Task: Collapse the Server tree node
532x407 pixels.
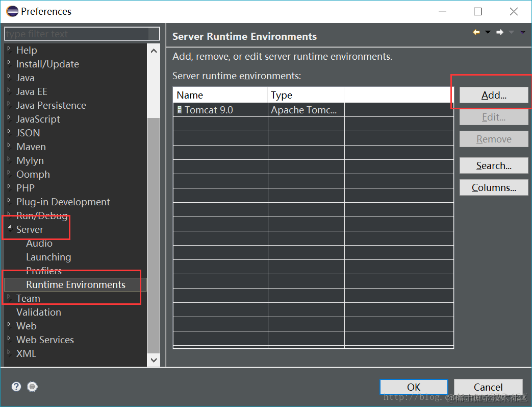Action: pos(9,228)
